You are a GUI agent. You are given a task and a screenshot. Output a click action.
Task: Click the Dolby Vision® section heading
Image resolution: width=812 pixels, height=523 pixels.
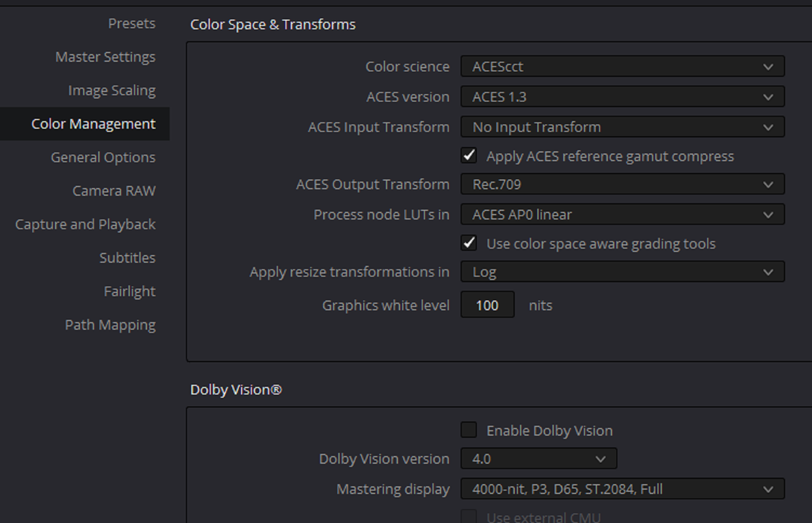pyautogui.click(x=236, y=390)
